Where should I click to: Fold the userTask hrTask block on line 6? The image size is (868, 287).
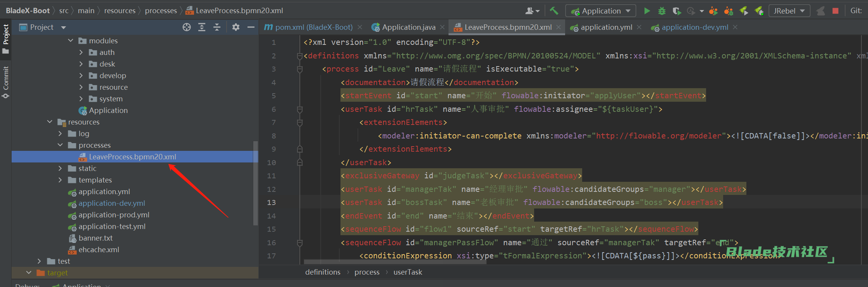point(299,109)
